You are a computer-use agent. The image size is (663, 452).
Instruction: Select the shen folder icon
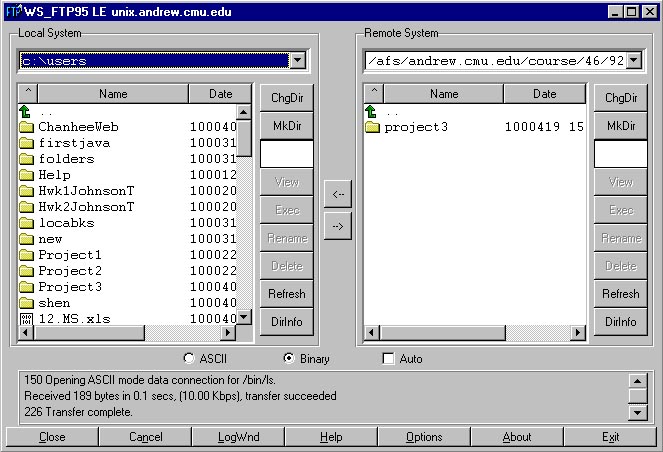(x=26, y=303)
